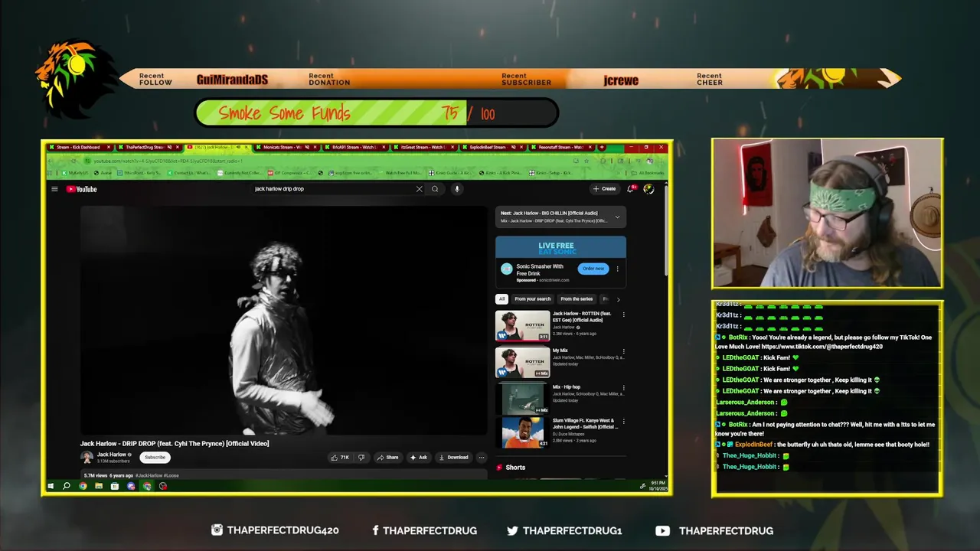
Task: Click the Ask button under the video
Action: coord(418,458)
